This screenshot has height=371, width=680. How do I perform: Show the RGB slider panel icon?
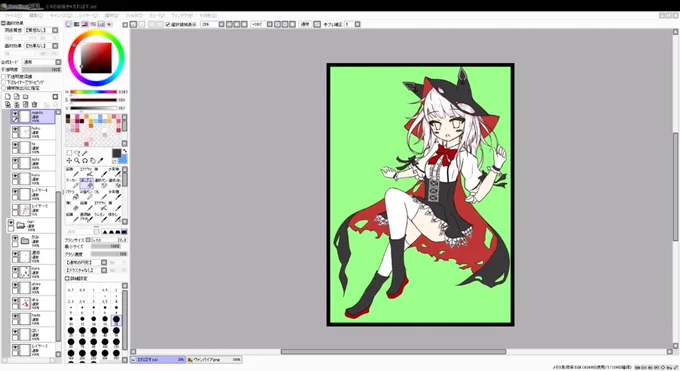point(77,24)
